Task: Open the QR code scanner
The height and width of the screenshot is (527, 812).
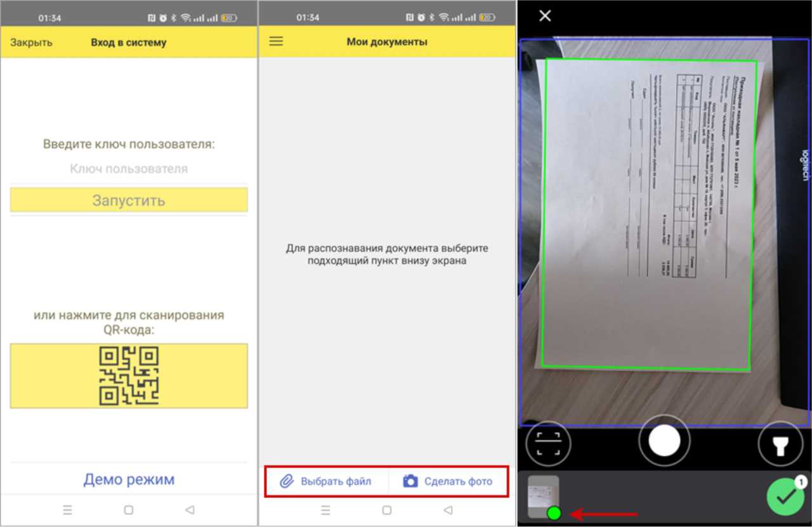Action: click(129, 376)
